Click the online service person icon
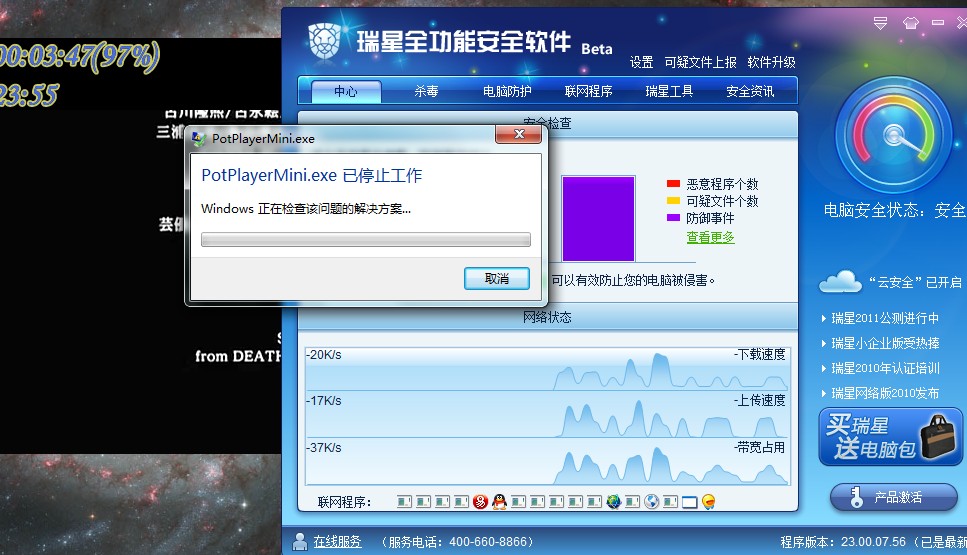 coord(300,541)
